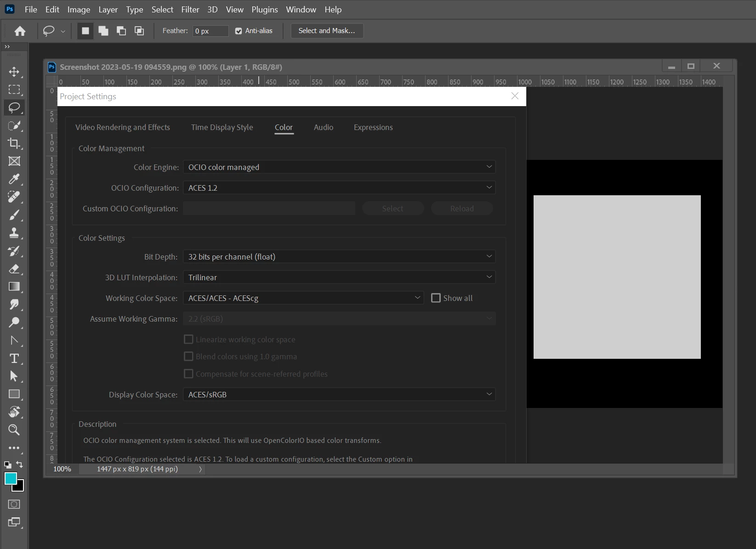
Task: Click Compensate for scene-referred profiles checkbox
Action: 188,374
